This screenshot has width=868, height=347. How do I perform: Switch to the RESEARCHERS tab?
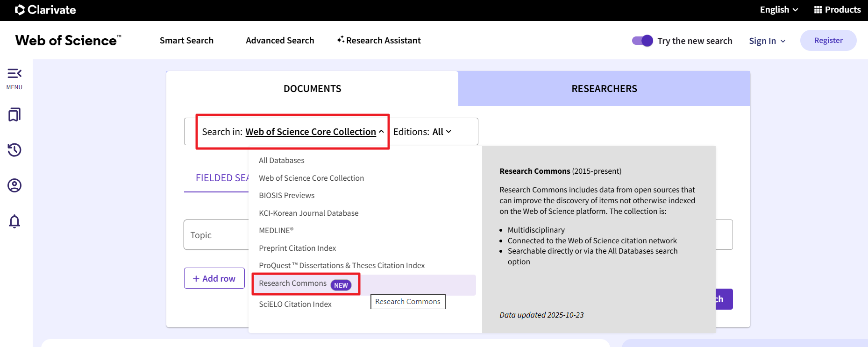pyautogui.click(x=604, y=89)
